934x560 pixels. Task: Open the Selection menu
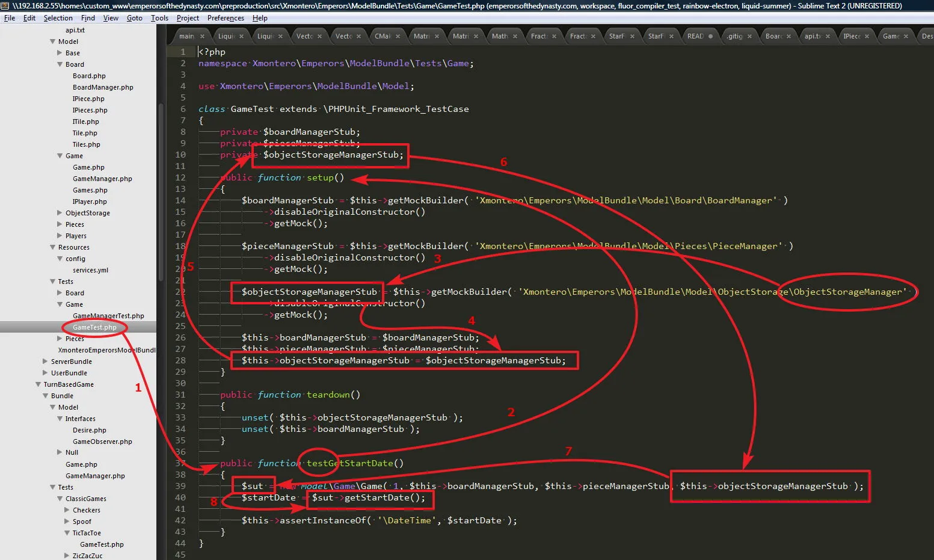[58, 18]
